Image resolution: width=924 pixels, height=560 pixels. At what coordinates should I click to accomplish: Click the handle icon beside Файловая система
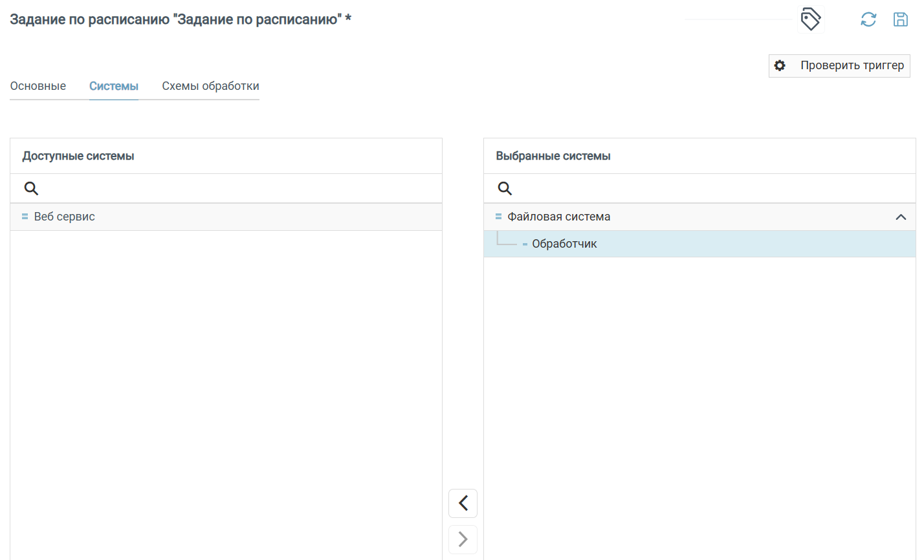498,217
